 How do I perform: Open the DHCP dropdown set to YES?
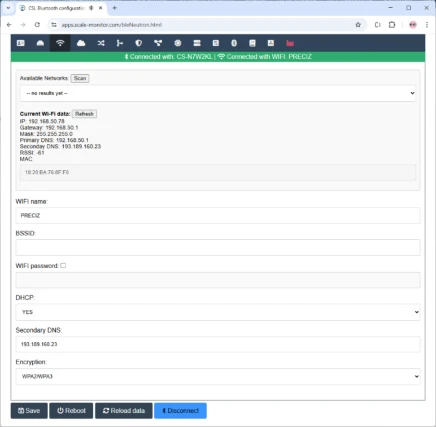pyautogui.click(x=218, y=312)
